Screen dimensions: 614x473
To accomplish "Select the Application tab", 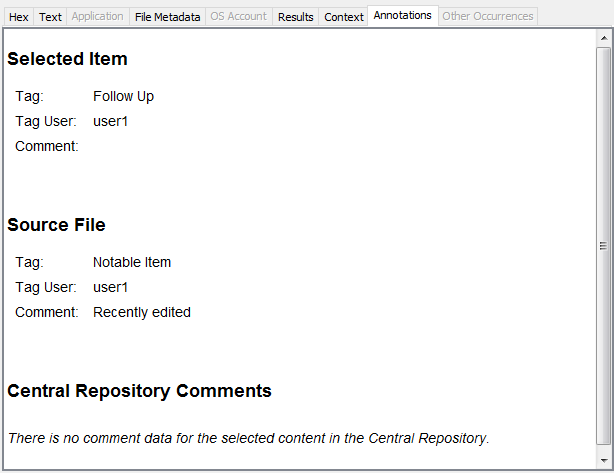I will (98, 17).
